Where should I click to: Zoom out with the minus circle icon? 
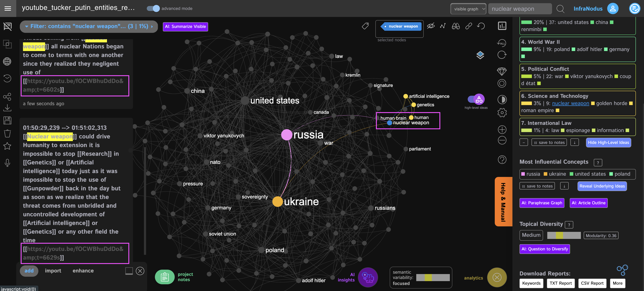click(502, 140)
